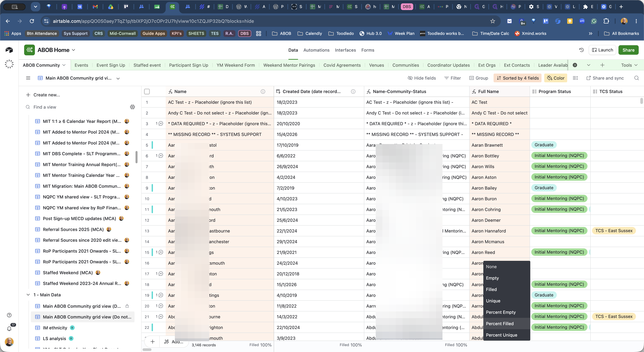Open Created Date field info icon
The width and height of the screenshot is (644, 352).
pyautogui.click(x=353, y=91)
